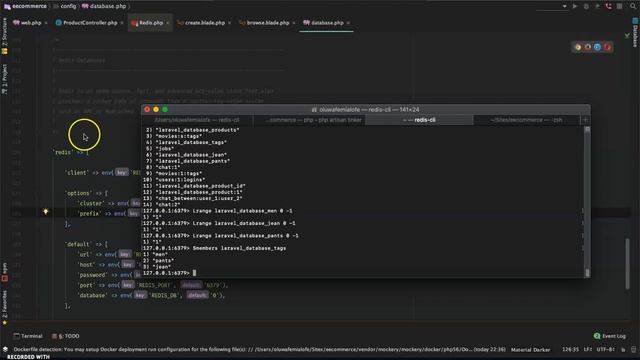This screenshot has width=640, height=360.
Task: Click config folder breadcrumb
Action: [x=65, y=6]
